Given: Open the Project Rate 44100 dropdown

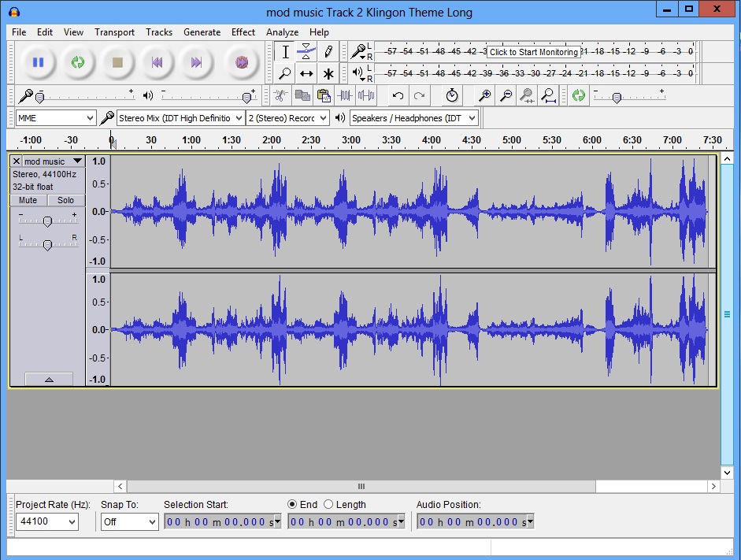Looking at the screenshot, I should (47, 521).
